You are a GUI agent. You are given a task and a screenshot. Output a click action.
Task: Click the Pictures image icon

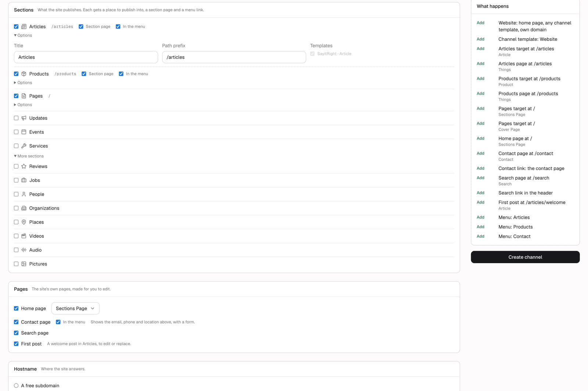pyautogui.click(x=24, y=264)
